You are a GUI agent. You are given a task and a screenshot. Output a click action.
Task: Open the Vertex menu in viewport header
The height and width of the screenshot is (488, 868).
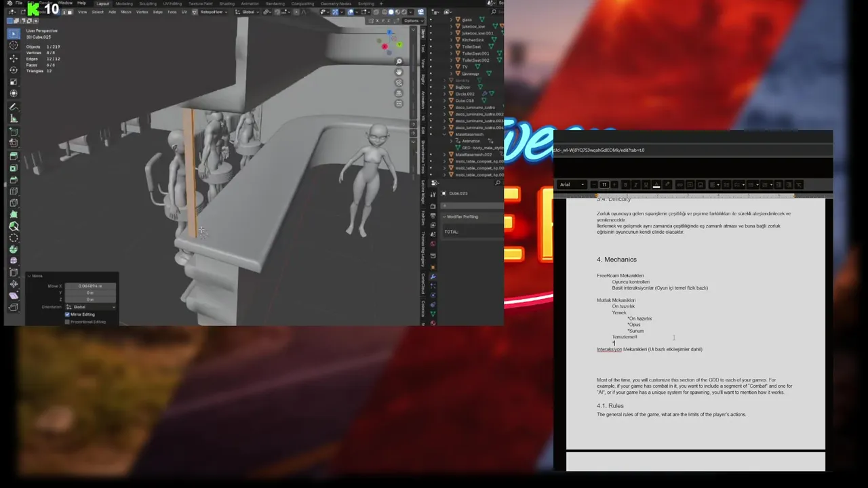142,12
